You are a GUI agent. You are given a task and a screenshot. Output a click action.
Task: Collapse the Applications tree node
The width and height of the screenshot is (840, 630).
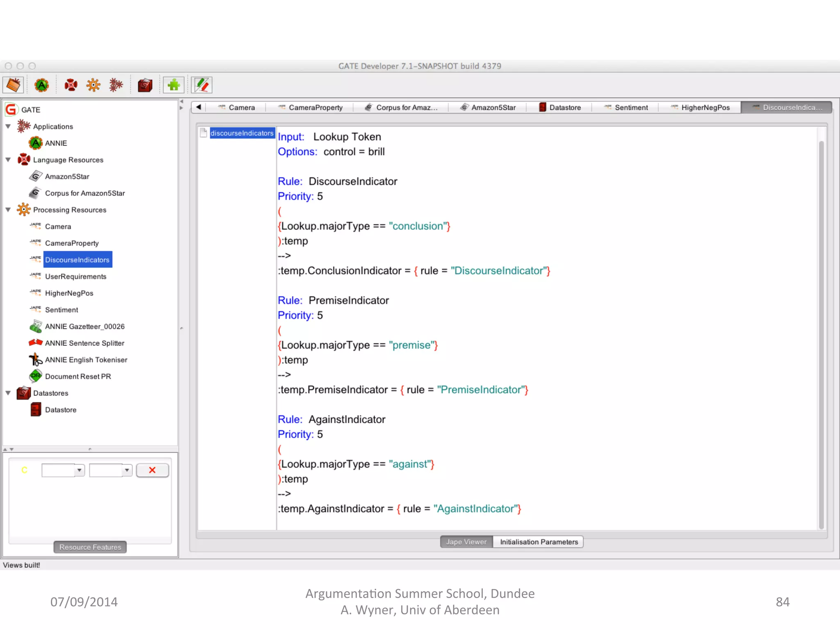8,126
